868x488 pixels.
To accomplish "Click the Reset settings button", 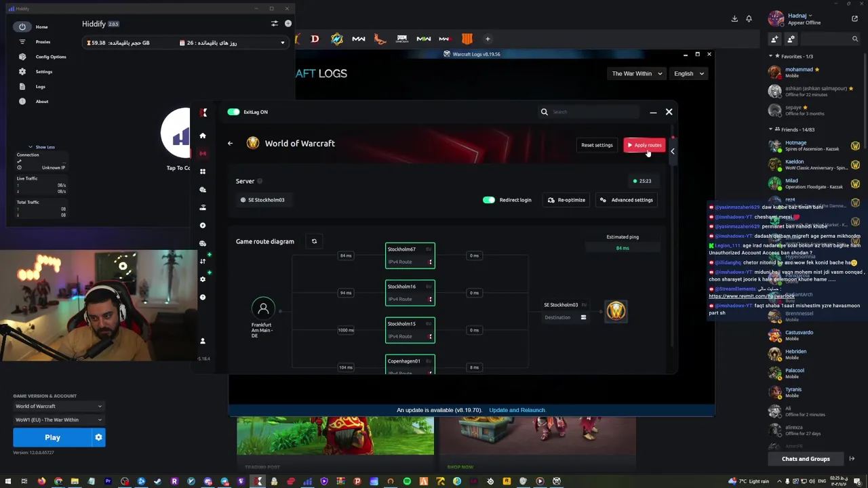I will point(597,145).
